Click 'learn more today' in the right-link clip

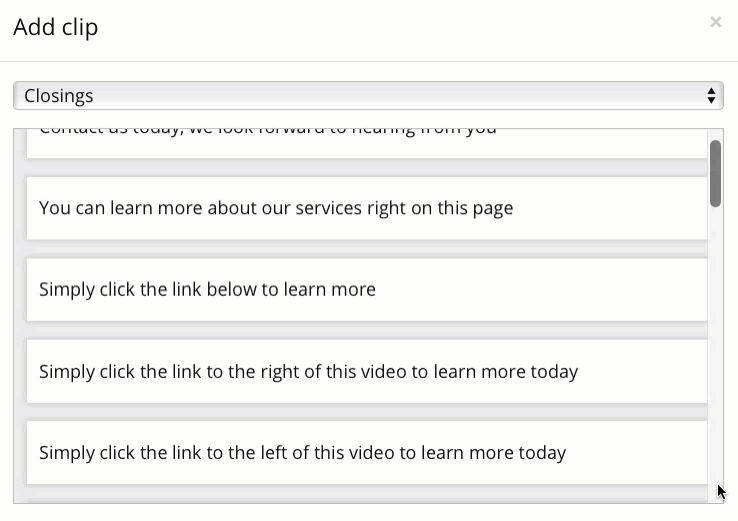click(x=506, y=371)
